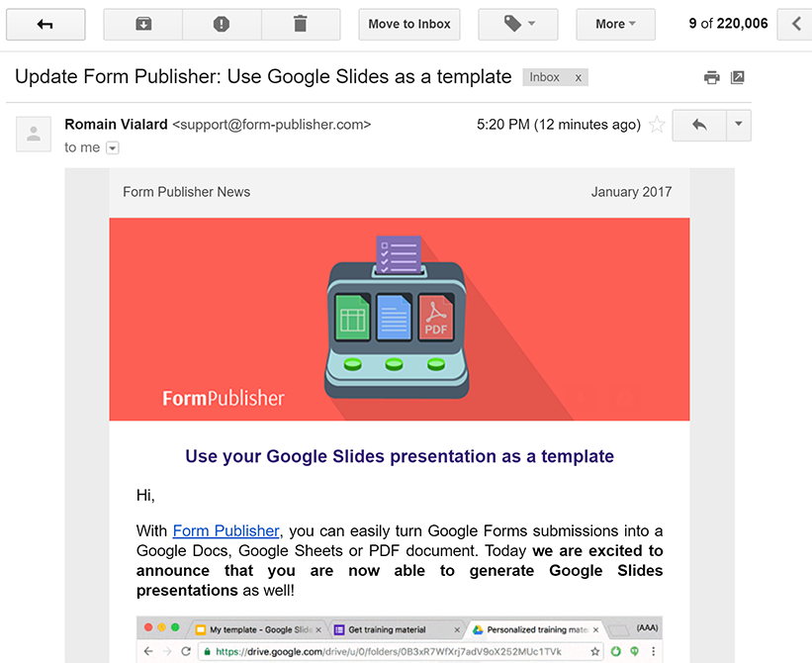Open email in new window icon
The image size is (812, 663).
[x=738, y=78]
